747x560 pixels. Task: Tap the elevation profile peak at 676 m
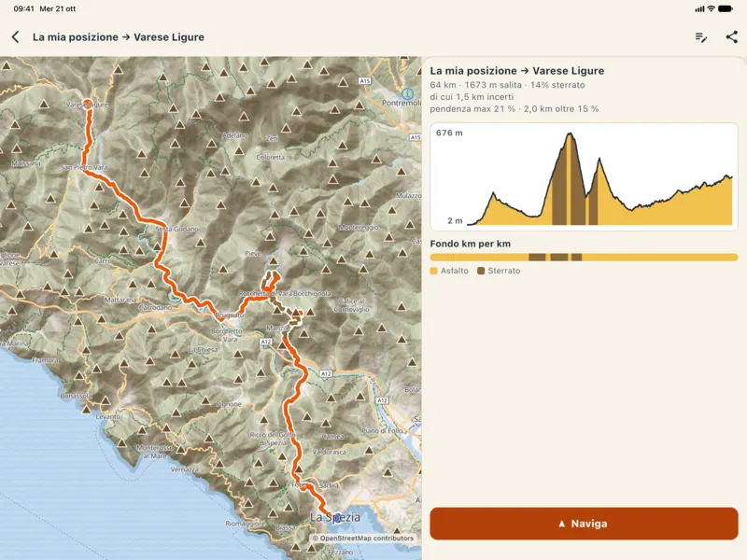pos(570,134)
